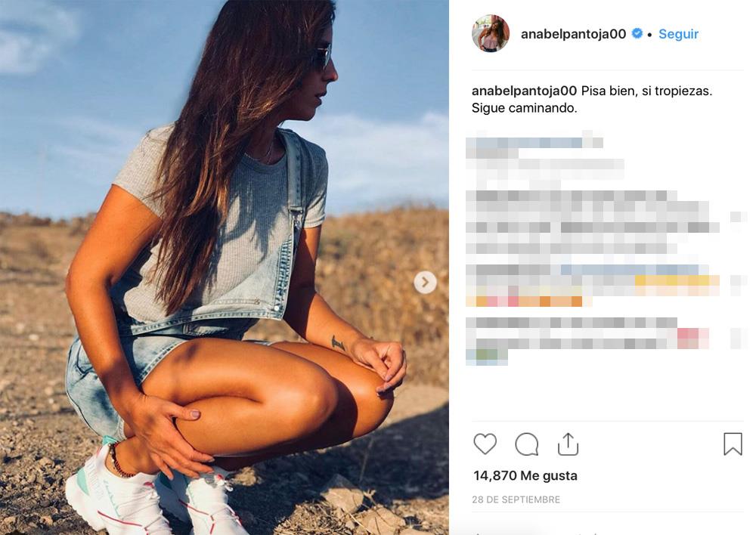This screenshot has height=535, width=756.
Task: Open the 28 DE SEPTIEMBRE post date
Action: tap(516, 499)
